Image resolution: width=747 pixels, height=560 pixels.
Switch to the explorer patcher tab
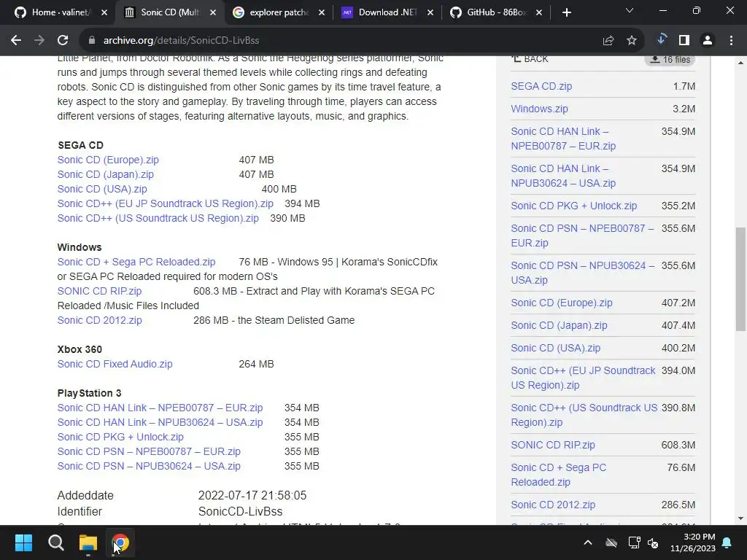point(279,12)
